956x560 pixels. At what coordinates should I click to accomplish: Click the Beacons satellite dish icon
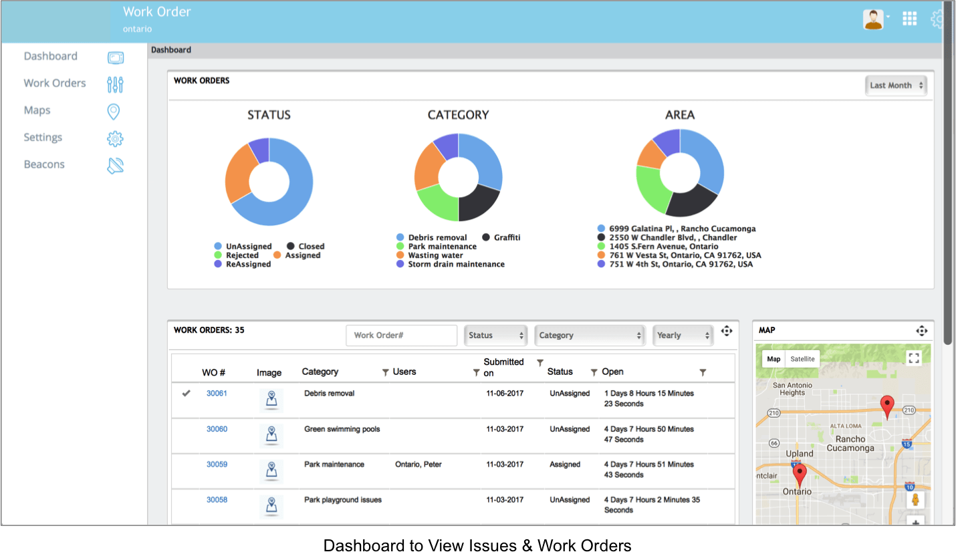tap(115, 166)
